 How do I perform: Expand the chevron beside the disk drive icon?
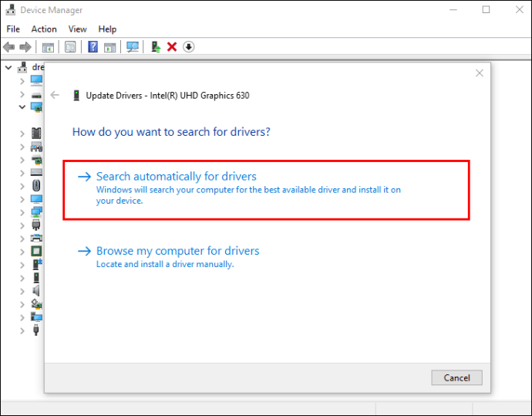coord(22,94)
